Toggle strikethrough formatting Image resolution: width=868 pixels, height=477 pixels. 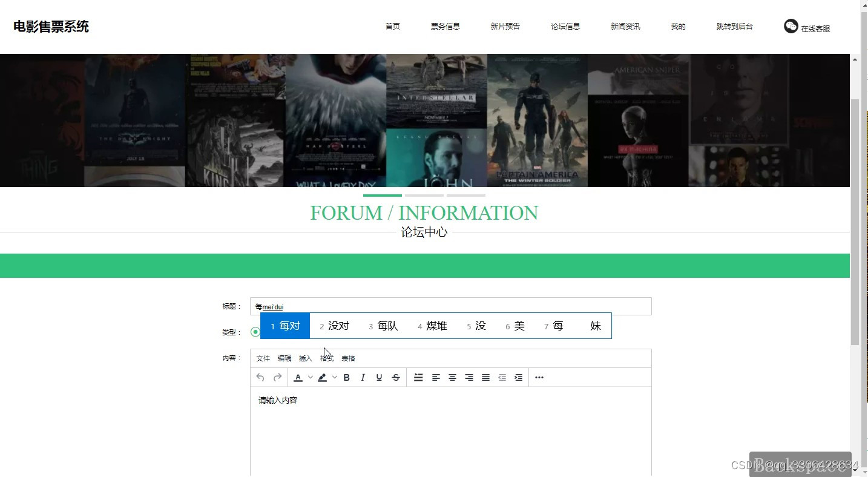(396, 377)
